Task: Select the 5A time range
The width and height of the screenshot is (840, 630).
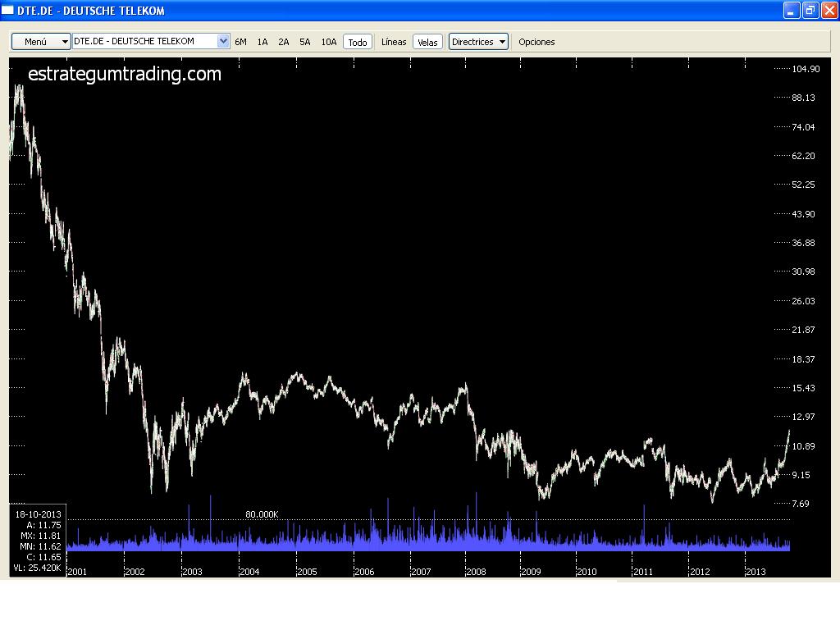Action: [305, 42]
